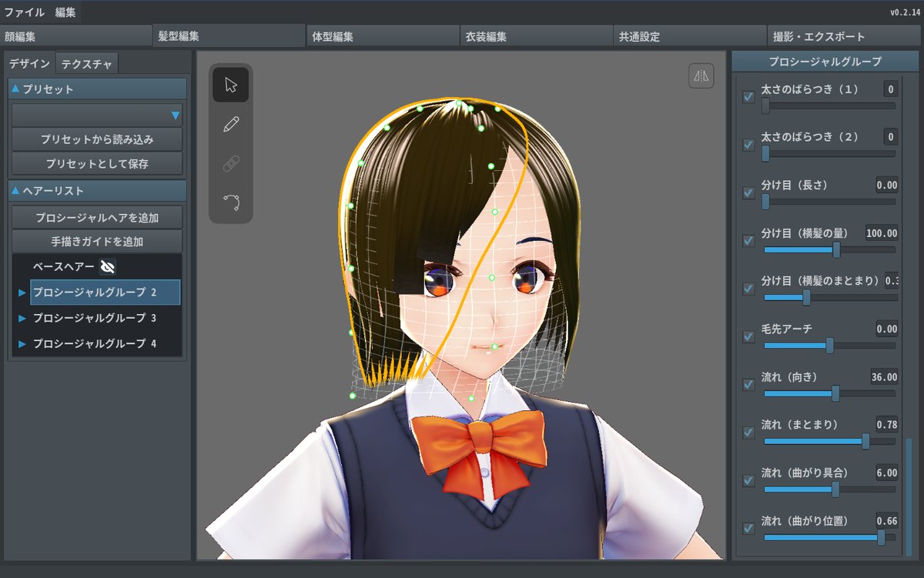Select the eraser tool
The height and width of the screenshot is (578, 924).
pyautogui.click(x=231, y=163)
